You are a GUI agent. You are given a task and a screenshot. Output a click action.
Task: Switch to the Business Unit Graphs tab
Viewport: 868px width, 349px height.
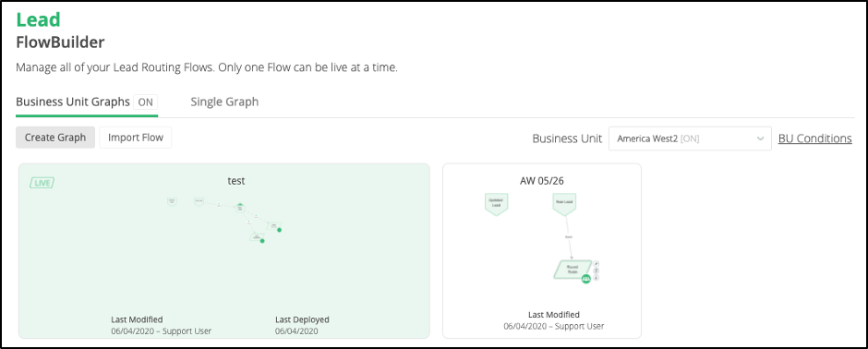[73, 102]
